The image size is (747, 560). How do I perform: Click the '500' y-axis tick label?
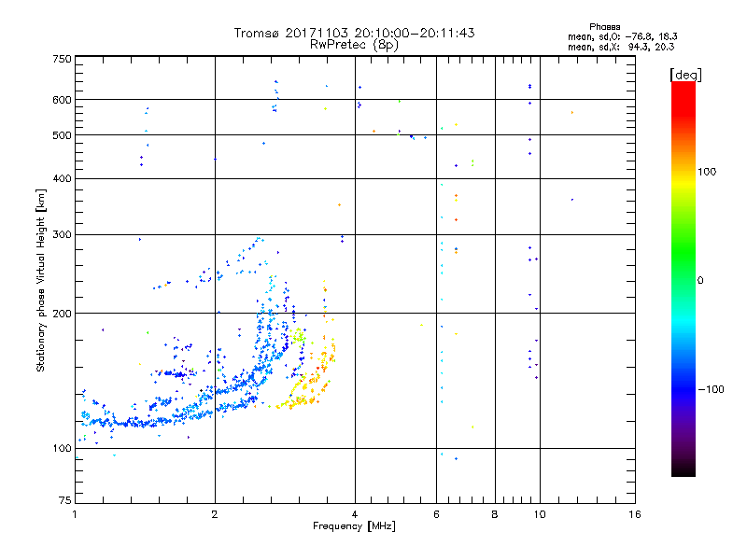62,135
